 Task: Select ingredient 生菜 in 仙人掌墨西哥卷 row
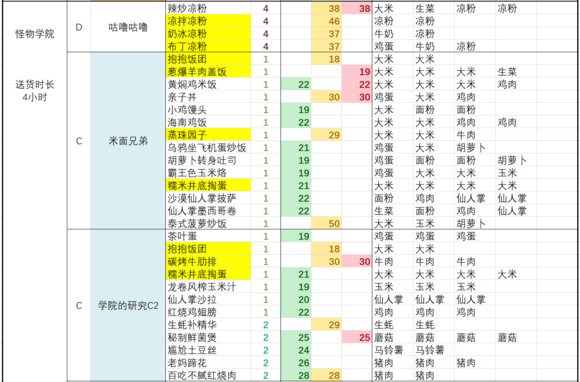tap(384, 211)
